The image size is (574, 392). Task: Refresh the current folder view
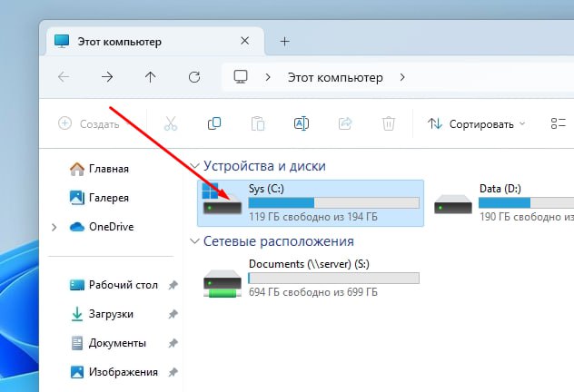coord(194,77)
